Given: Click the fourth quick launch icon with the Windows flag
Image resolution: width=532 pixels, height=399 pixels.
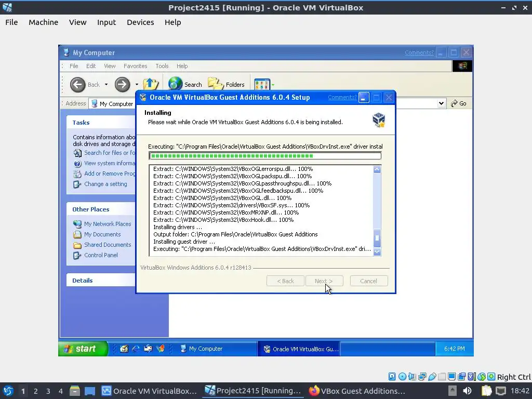Looking at the screenshot, I should click(x=161, y=349).
